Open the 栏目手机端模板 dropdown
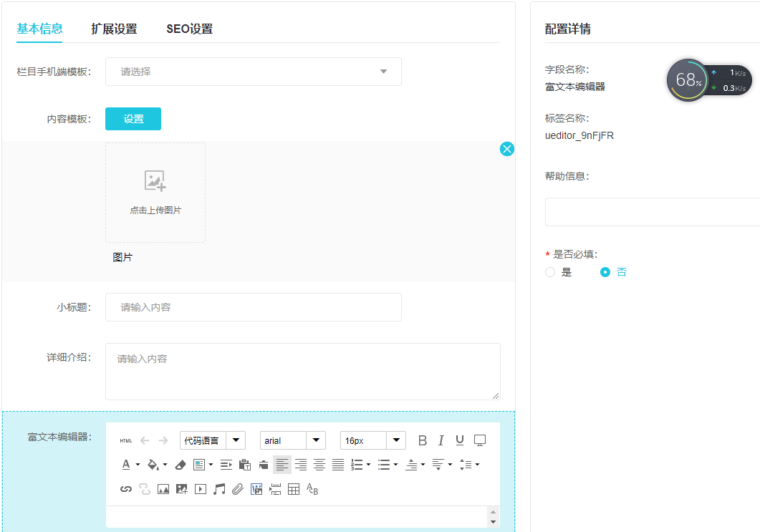Viewport: 760px width, 532px height. pyautogui.click(x=253, y=72)
